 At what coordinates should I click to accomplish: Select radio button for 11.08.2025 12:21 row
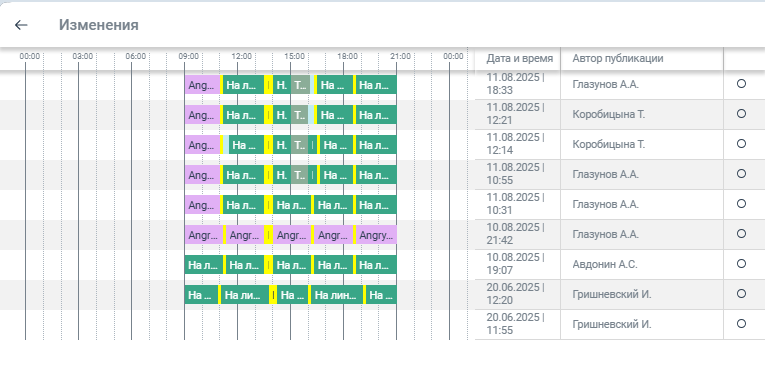(741, 114)
